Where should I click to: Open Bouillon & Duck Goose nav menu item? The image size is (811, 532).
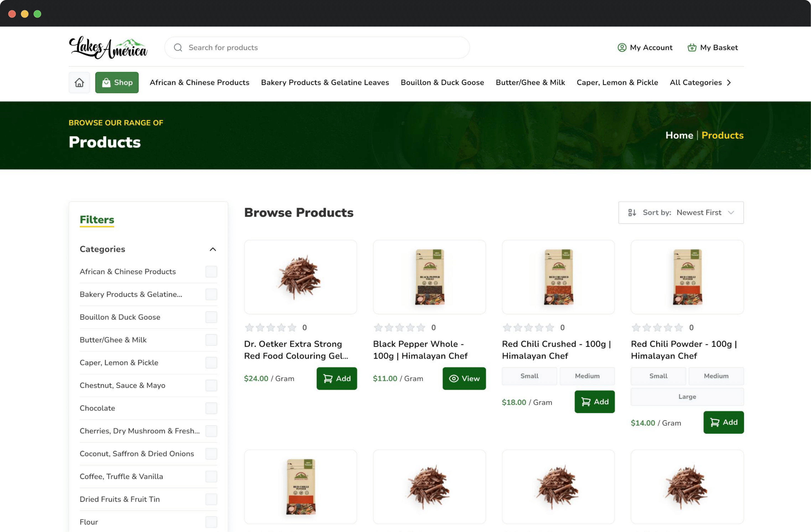point(442,83)
